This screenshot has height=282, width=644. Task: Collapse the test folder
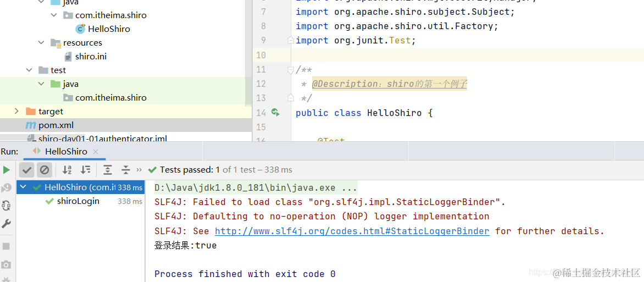tap(29, 70)
